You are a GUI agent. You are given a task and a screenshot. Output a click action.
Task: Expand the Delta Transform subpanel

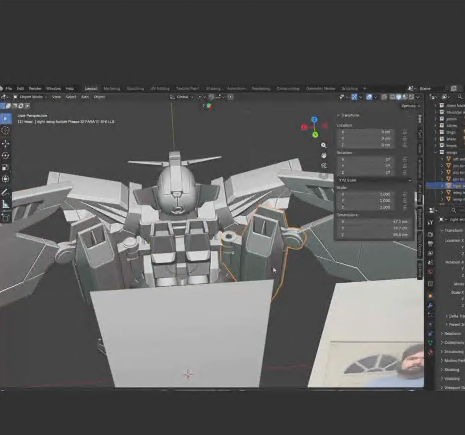click(x=455, y=316)
